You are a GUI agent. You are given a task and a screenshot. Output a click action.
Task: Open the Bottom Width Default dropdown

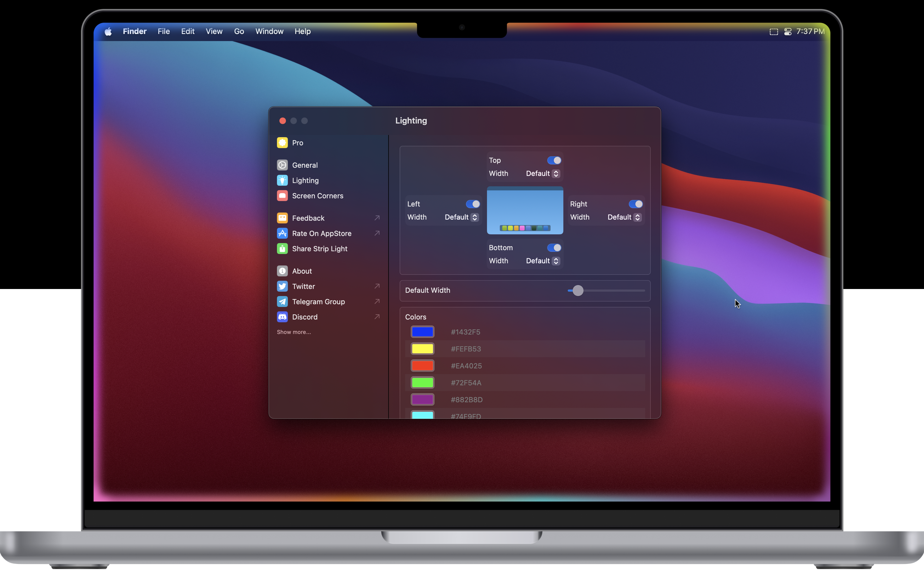[x=543, y=261]
